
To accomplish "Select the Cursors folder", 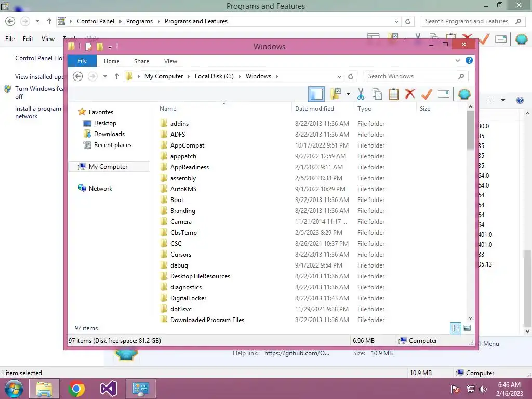I will pyautogui.click(x=180, y=255).
